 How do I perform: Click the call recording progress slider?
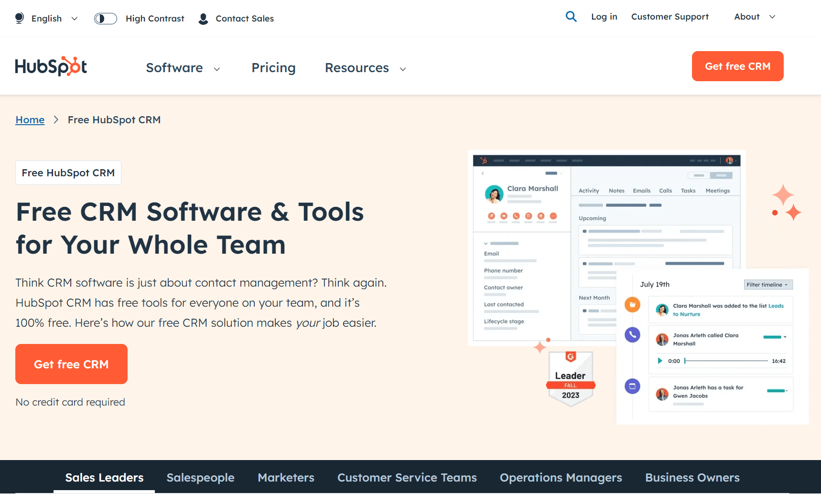(x=726, y=361)
